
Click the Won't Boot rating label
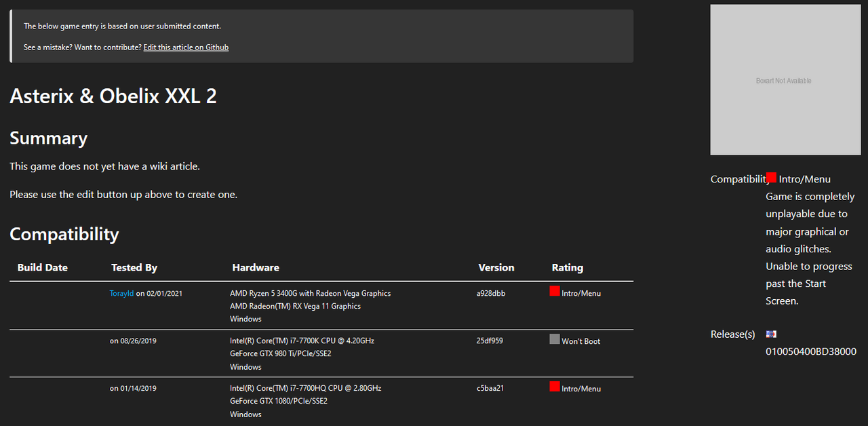click(581, 341)
